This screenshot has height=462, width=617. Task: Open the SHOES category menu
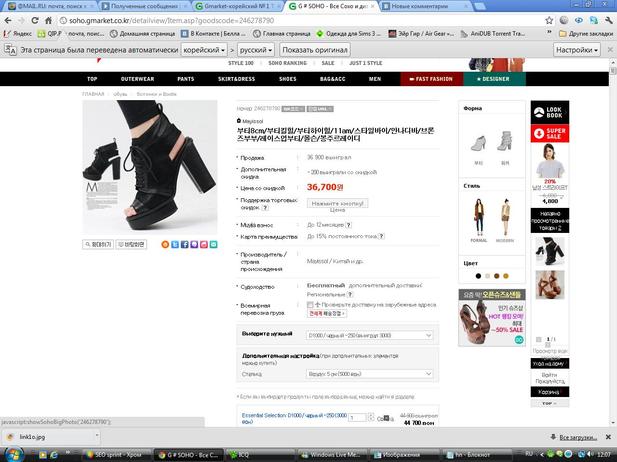point(288,79)
